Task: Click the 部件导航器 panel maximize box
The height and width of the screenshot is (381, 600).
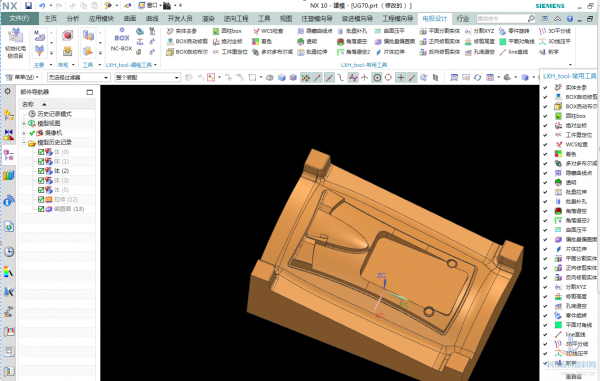Action: pyautogui.click(x=90, y=92)
